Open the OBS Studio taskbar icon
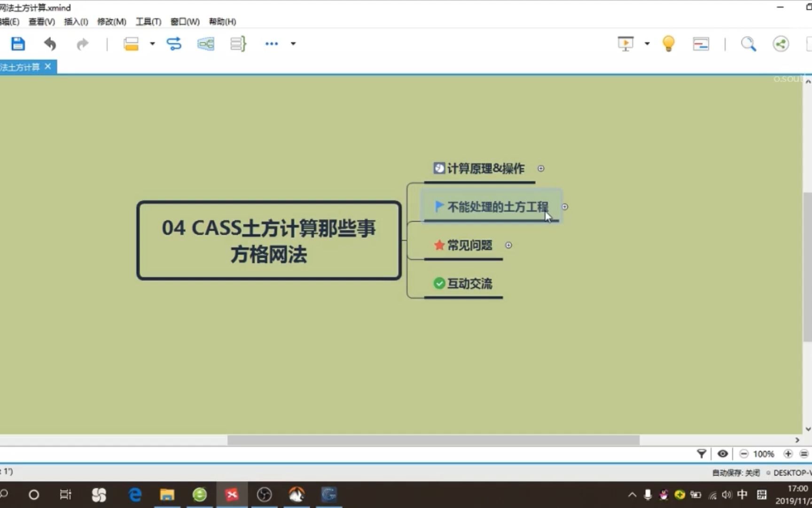The height and width of the screenshot is (508, 812). [x=264, y=495]
